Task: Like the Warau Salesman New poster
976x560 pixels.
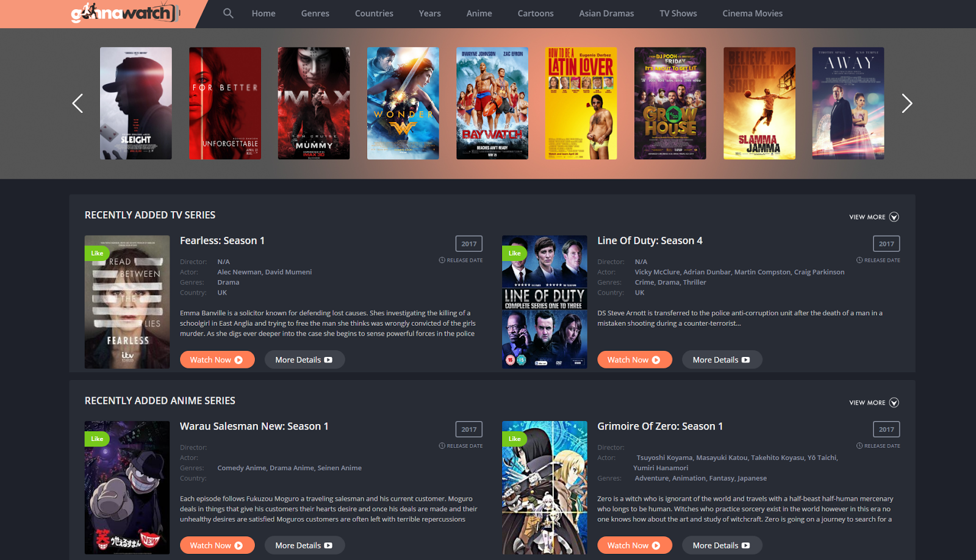Action: coord(97,439)
